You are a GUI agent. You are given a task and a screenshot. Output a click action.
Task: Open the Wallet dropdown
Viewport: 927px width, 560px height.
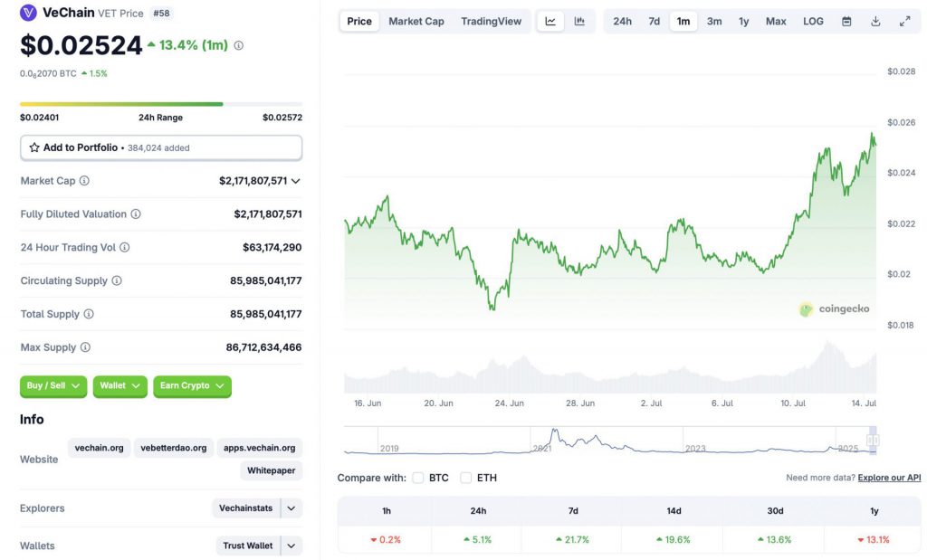point(120,385)
